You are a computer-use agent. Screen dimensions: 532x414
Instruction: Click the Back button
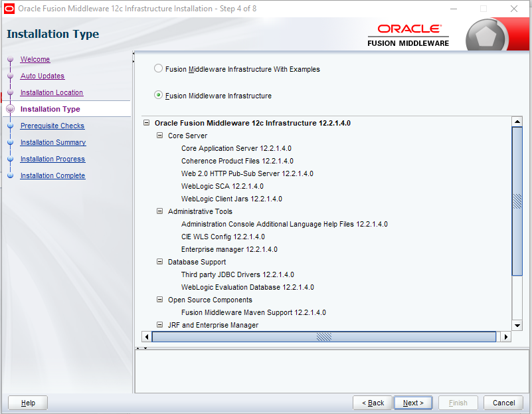point(373,403)
